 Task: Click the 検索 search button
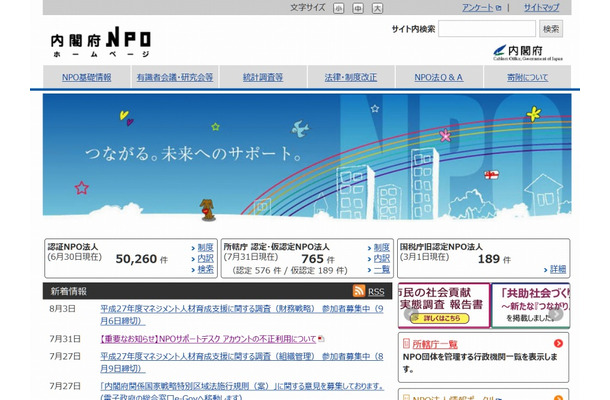pos(551,29)
